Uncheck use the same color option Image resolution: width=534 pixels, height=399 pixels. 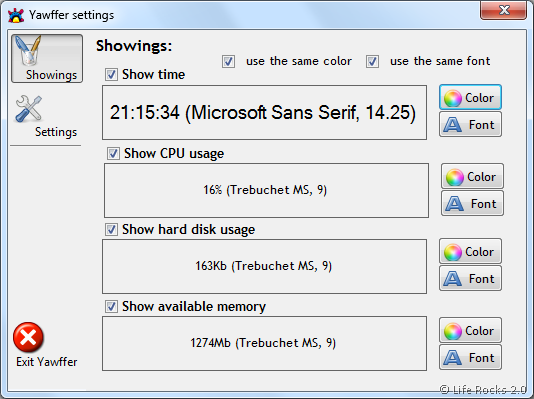point(228,62)
